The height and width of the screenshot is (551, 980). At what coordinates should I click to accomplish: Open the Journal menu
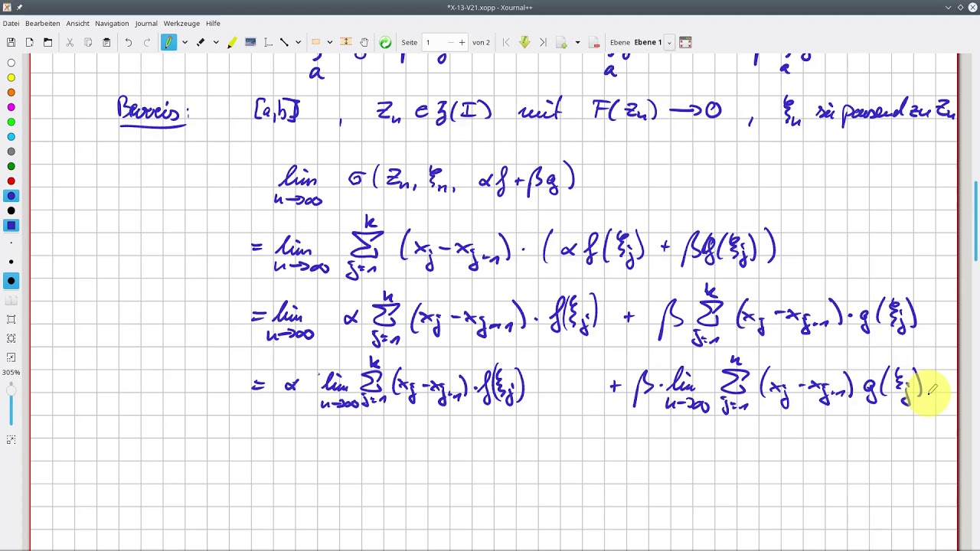[146, 23]
